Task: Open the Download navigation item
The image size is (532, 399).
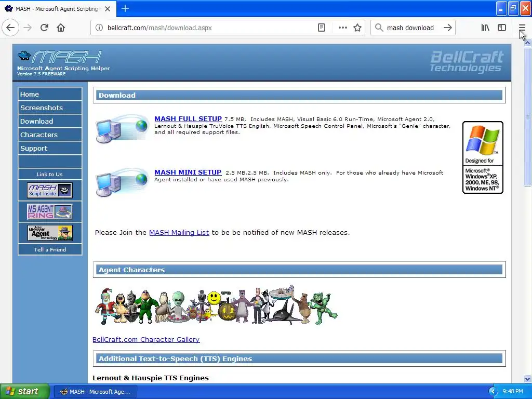Action: tap(50, 121)
